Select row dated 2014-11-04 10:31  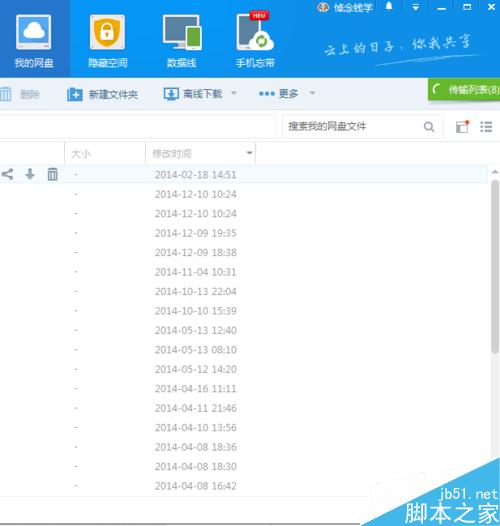(x=244, y=272)
